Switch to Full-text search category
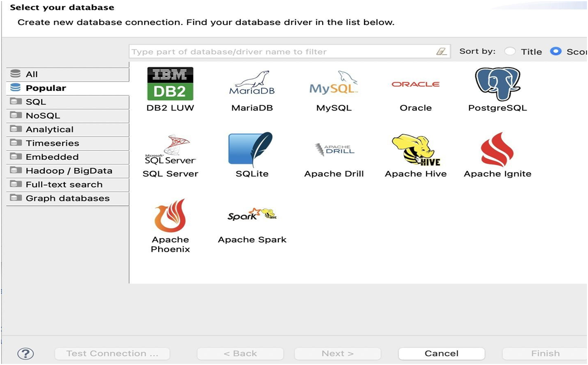The height and width of the screenshot is (365, 588). (x=68, y=185)
